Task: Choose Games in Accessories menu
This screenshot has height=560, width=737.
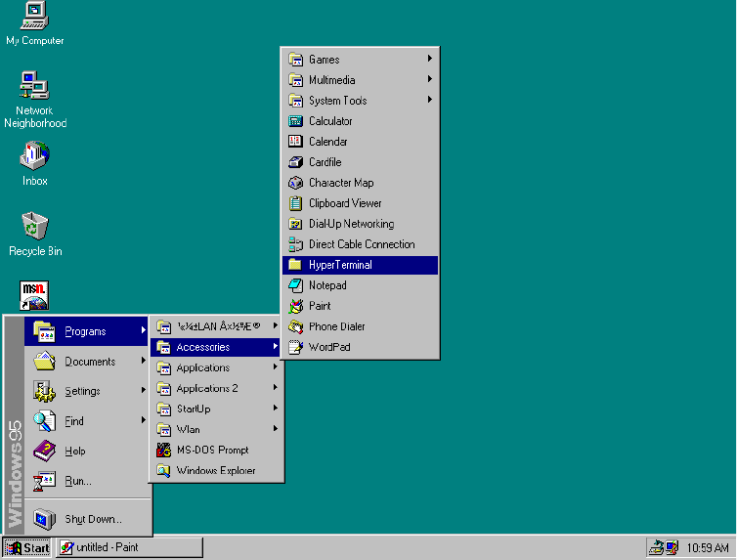Action: [360, 60]
